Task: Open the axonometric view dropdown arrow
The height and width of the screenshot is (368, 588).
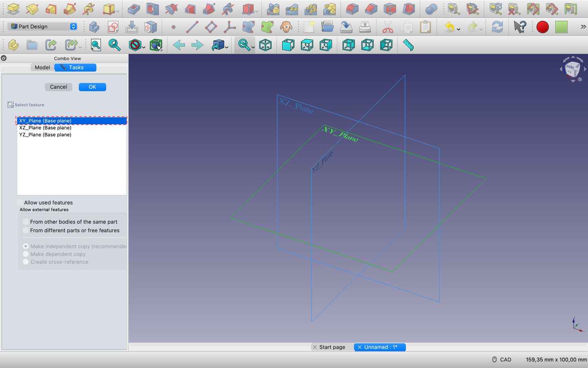Action: (x=227, y=47)
